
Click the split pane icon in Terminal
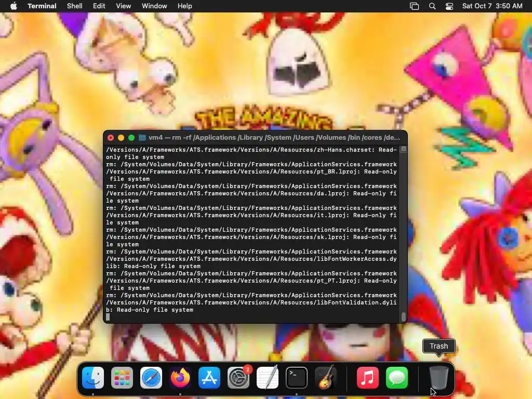coord(403,149)
